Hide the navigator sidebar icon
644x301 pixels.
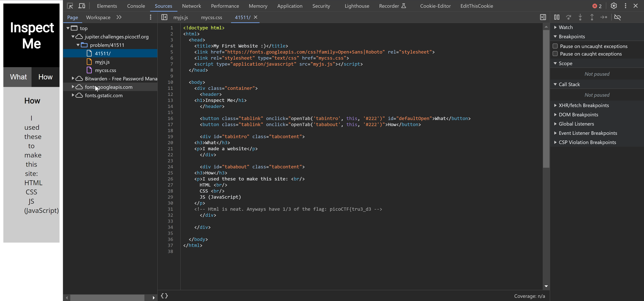point(164,17)
